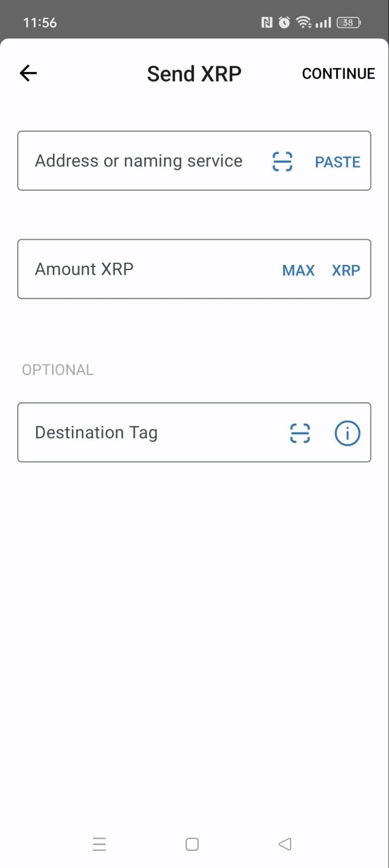Open Android recent apps menu button

99,844
